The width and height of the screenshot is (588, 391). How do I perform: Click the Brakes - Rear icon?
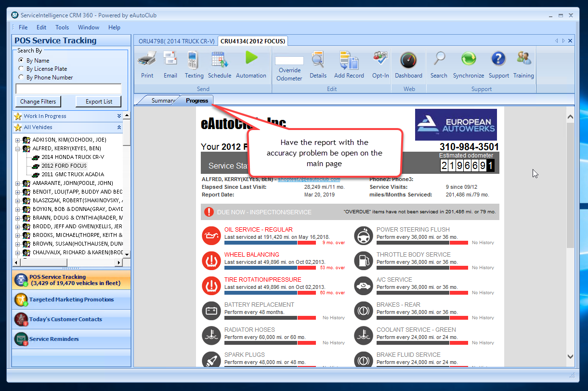coord(363,311)
